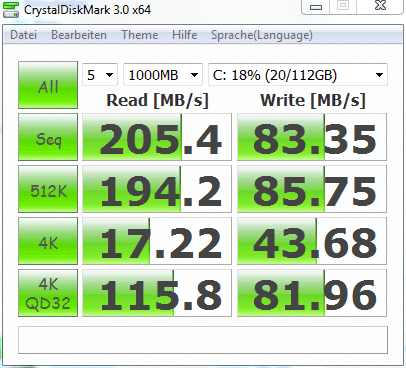Open the Datei menu
406x368 pixels.
click(23, 35)
